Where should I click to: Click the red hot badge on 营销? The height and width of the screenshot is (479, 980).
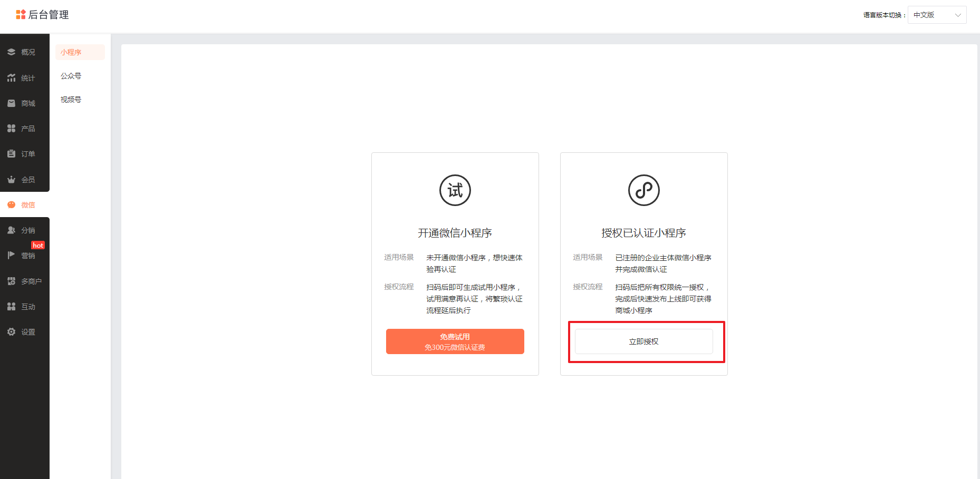[38, 245]
